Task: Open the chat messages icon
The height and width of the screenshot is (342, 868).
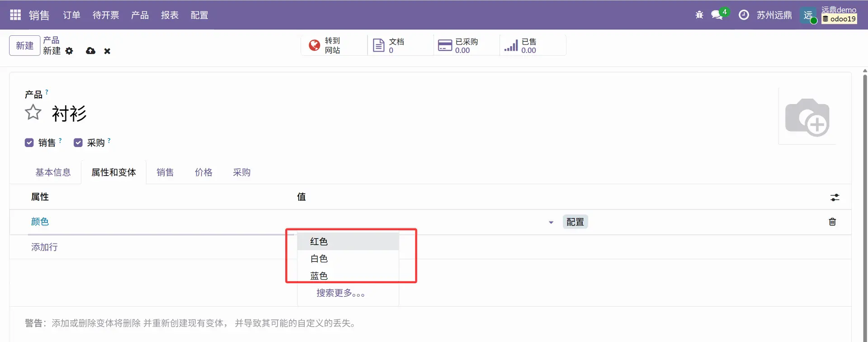Action: [x=717, y=15]
